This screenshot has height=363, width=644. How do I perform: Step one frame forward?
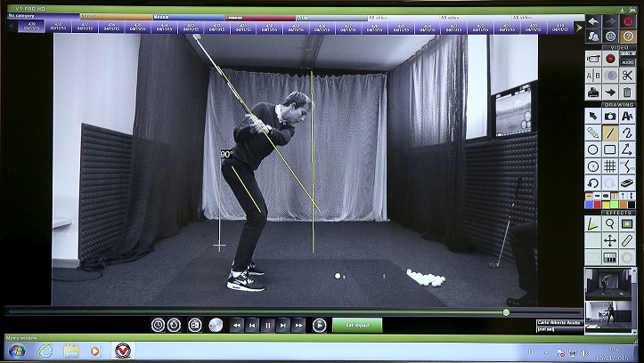pyautogui.click(x=283, y=326)
